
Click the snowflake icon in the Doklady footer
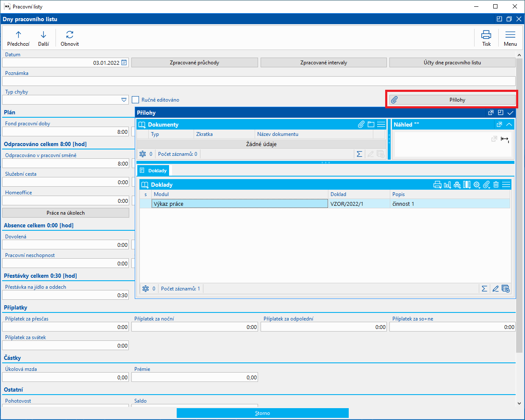[145, 289]
